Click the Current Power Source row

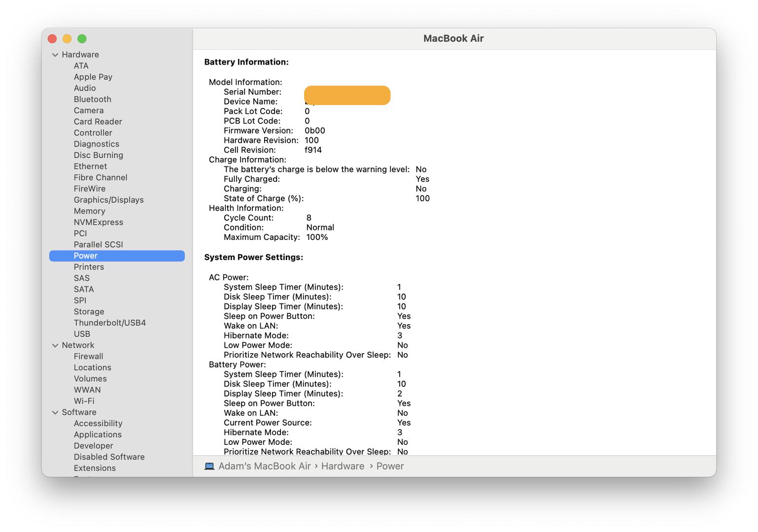[x=317, y=423]
